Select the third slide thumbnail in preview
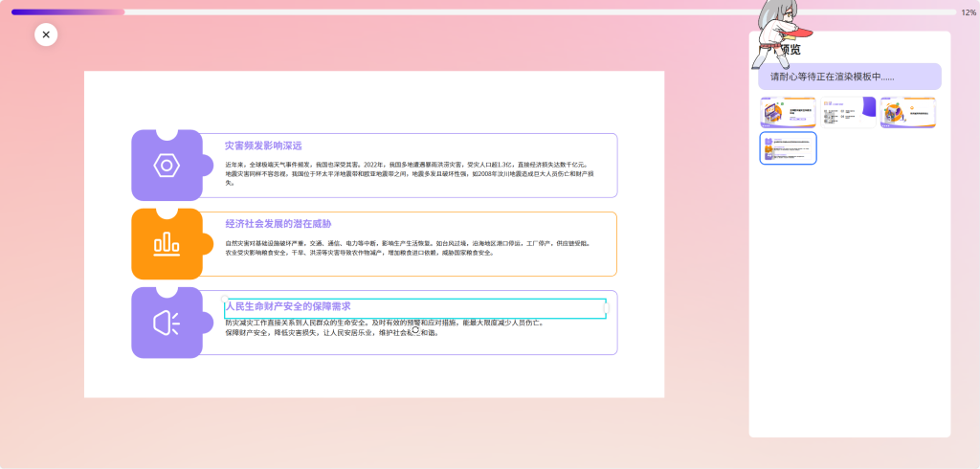980x469 pixels. (x=907, y=112)
